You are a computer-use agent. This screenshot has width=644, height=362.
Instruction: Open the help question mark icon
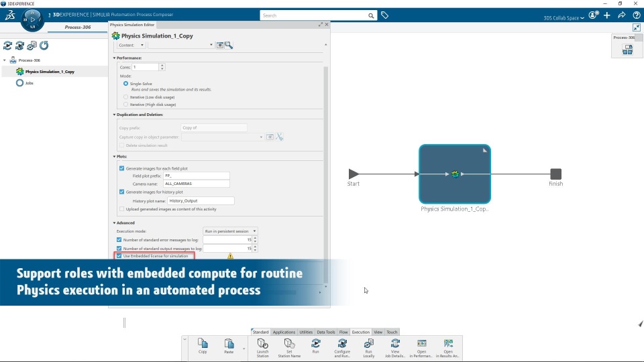point(636,15)
